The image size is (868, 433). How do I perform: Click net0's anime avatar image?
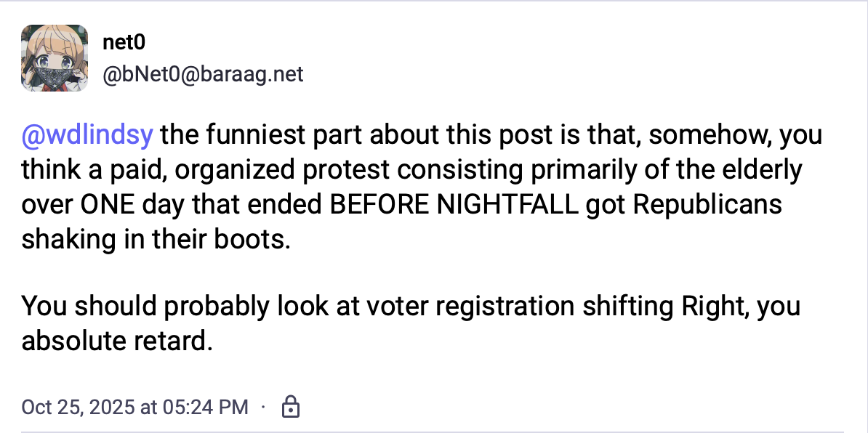55,58
